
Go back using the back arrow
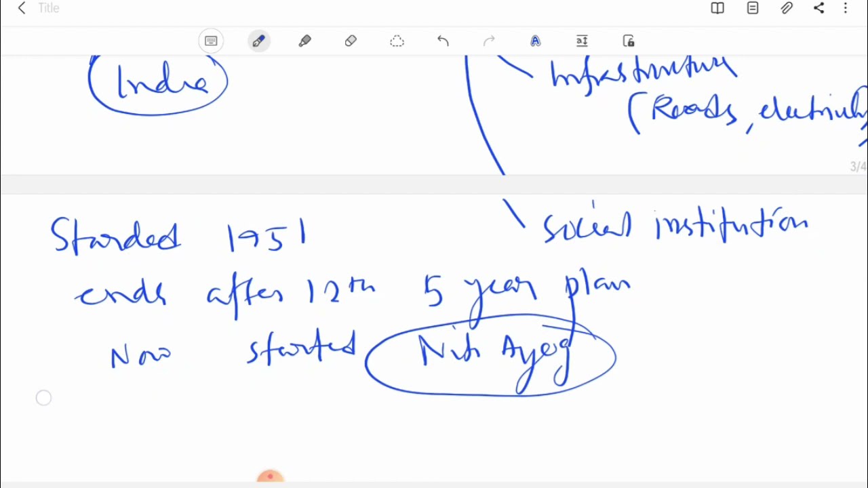click(22, 8)
